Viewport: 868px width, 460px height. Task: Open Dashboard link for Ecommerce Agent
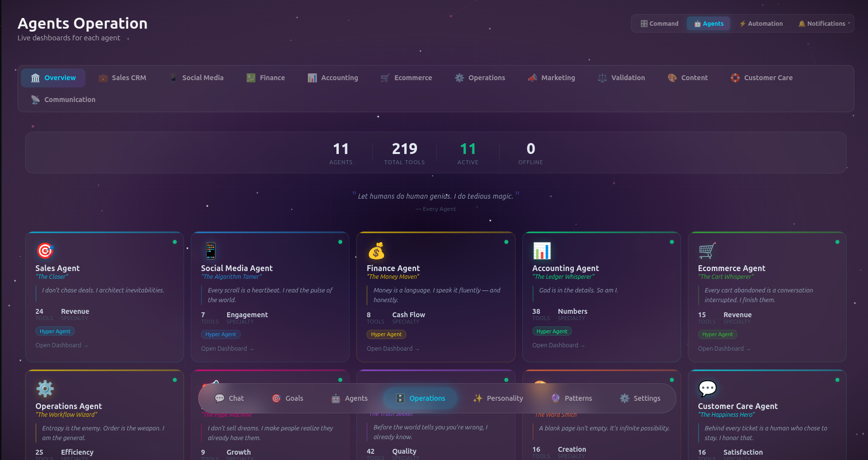click(x=724, y=349)
